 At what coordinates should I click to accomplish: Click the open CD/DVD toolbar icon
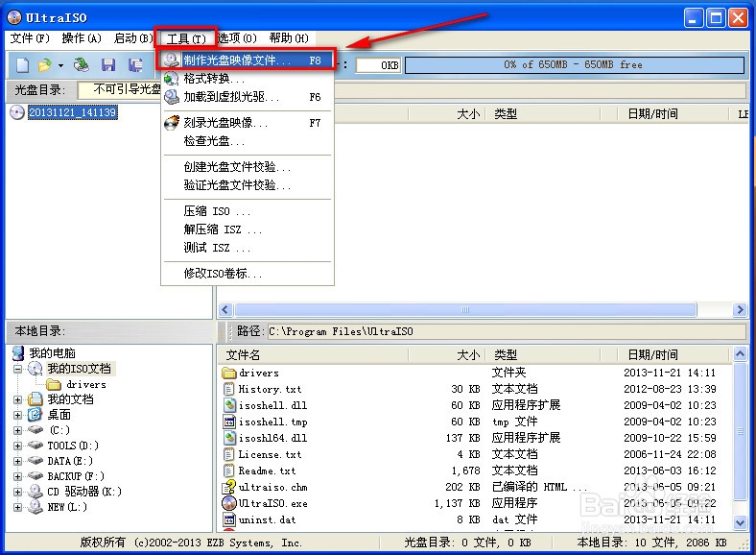81,64
